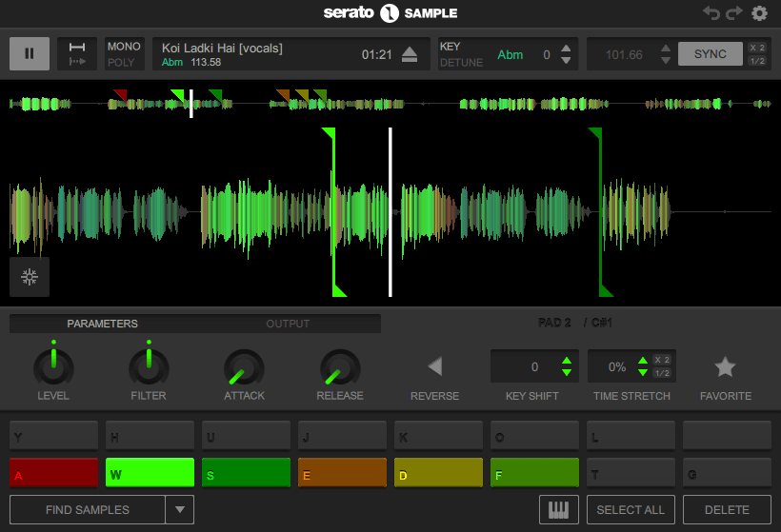
Task: Select empty pad T
Action: click(x=631, y=472)
